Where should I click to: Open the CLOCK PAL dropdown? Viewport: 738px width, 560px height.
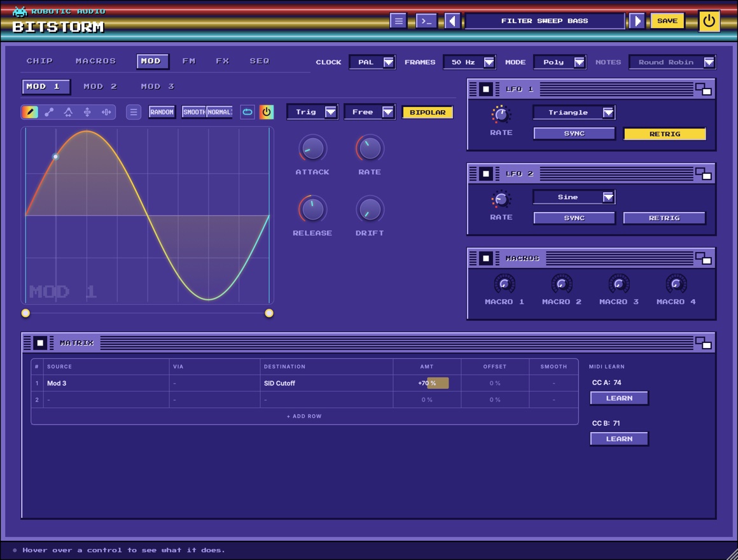[372, 62]
